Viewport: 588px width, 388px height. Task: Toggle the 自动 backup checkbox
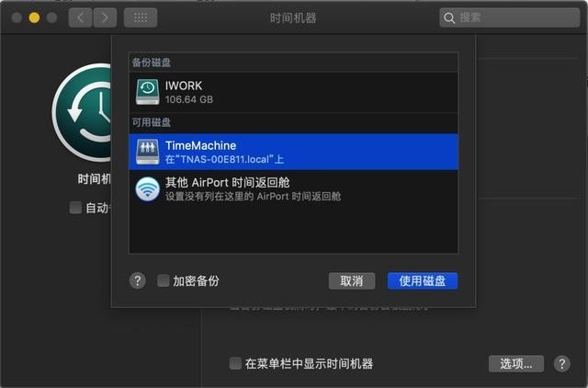75,208
